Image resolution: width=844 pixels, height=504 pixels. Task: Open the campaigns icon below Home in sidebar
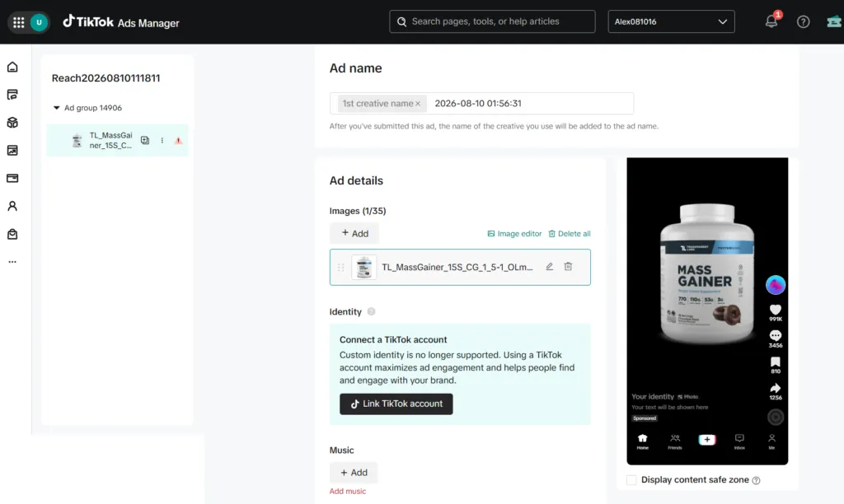12,95
